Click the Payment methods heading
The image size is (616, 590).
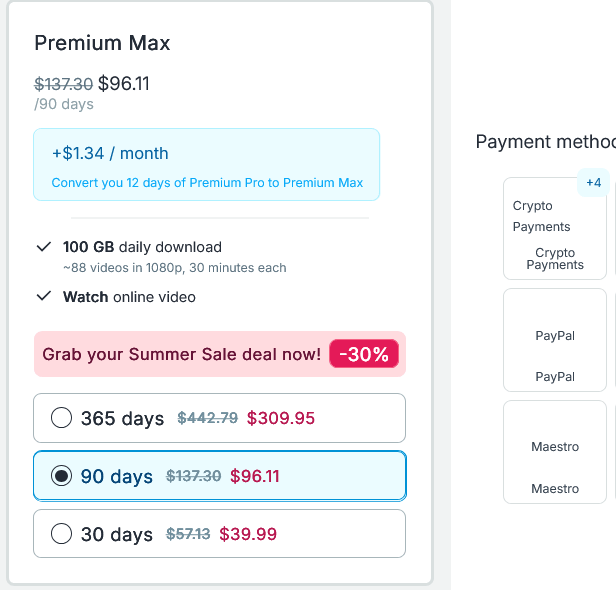pos(545,142)
